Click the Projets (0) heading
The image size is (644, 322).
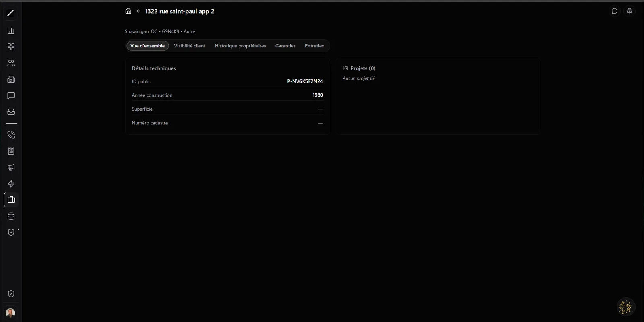[363, 68]
